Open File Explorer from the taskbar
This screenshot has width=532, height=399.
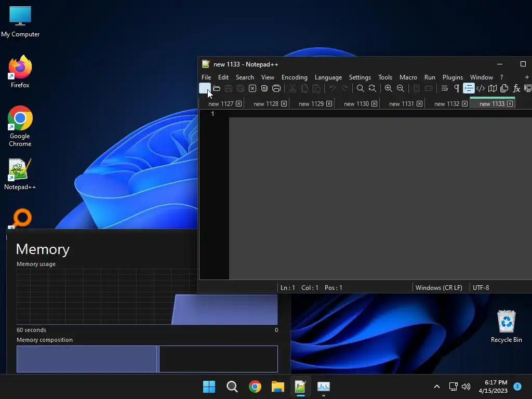(277, 387)
